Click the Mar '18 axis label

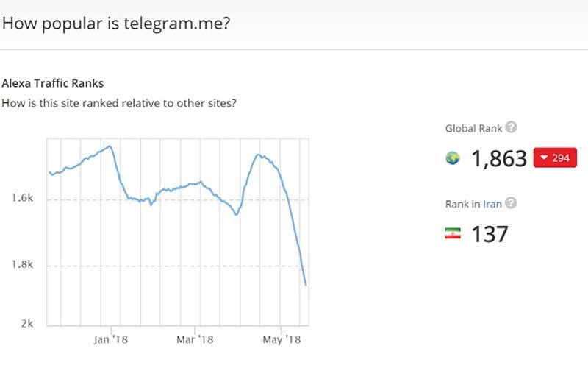pos(197,339)
